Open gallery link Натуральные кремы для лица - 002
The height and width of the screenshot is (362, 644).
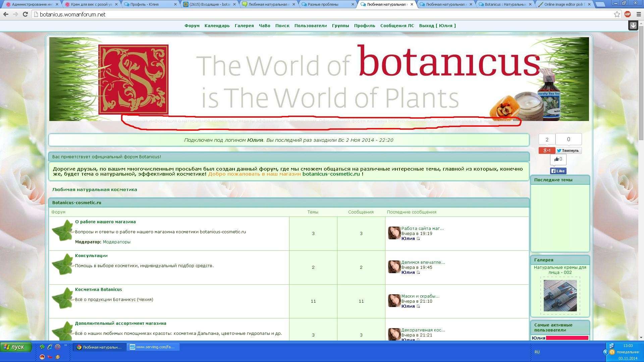(x=560, y=270)
